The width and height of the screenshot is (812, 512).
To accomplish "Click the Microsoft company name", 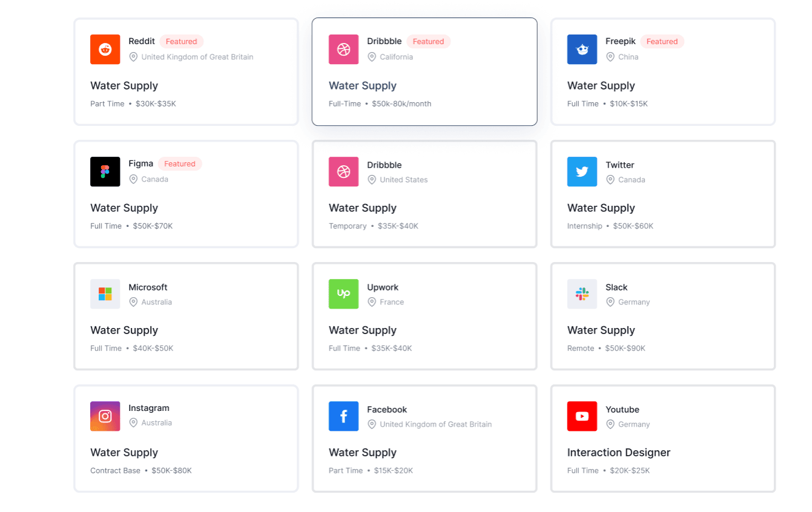I will coord(148,287).
